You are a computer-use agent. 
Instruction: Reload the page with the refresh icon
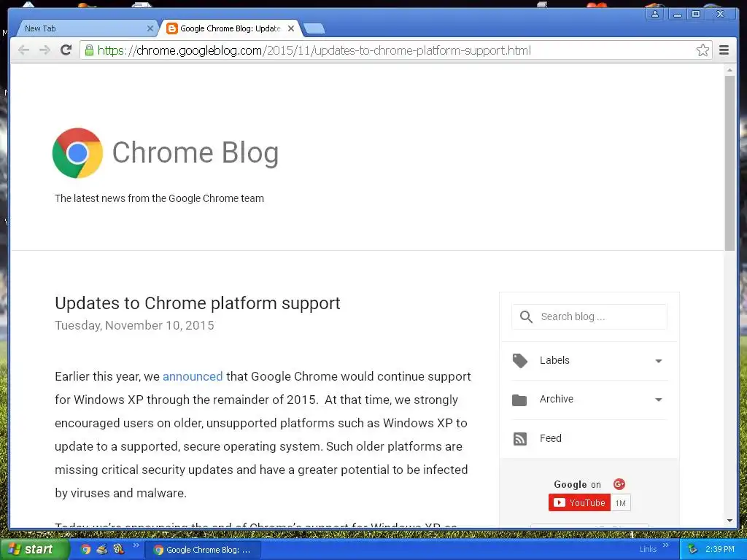pos(66,50)
